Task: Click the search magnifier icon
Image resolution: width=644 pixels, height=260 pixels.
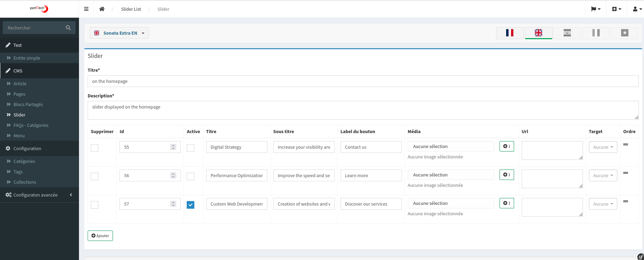Action: coord(68,28)
